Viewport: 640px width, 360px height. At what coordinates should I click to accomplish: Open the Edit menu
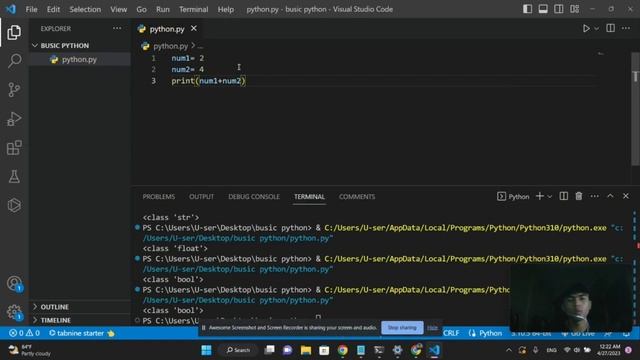53,9
